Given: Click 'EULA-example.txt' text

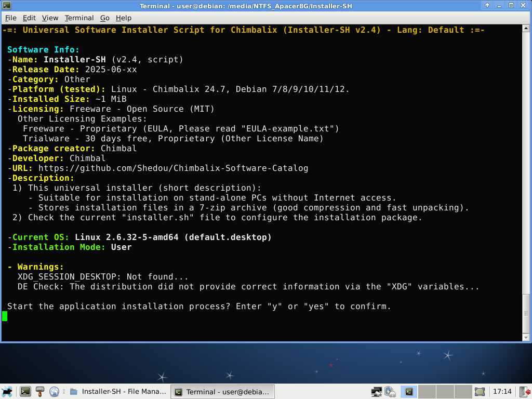Looking at the screenshot, I should 288,129.
